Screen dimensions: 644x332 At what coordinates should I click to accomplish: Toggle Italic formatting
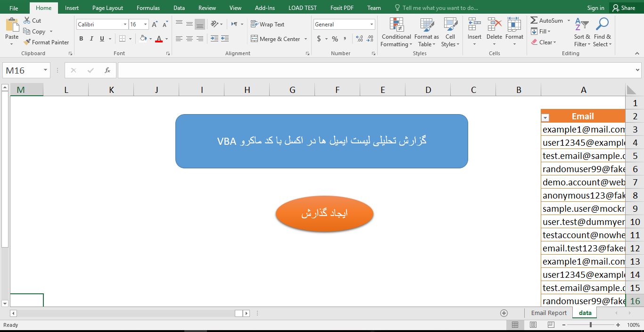(x=91, y=39)
